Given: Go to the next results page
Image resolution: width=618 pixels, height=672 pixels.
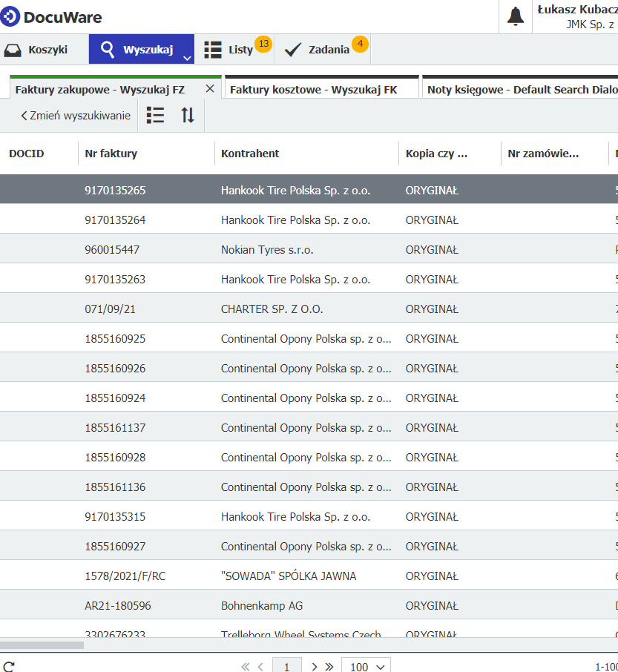Looking at the screenshot, I should [x=315, y=666].
